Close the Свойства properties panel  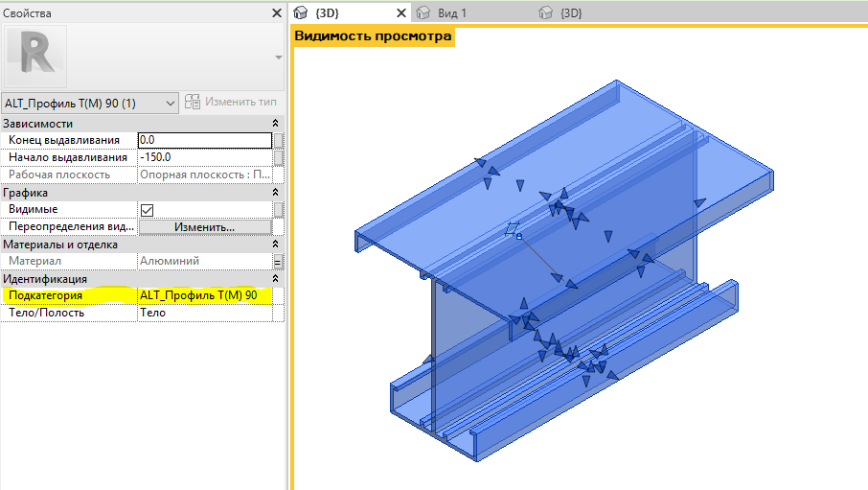(x=276, y=13)
